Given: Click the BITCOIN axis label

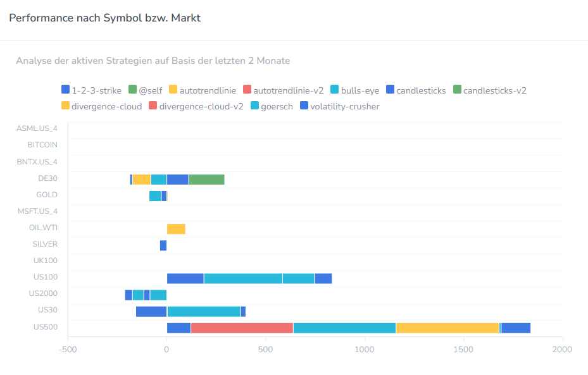Looking at the screenshot, I should point(42,145).
